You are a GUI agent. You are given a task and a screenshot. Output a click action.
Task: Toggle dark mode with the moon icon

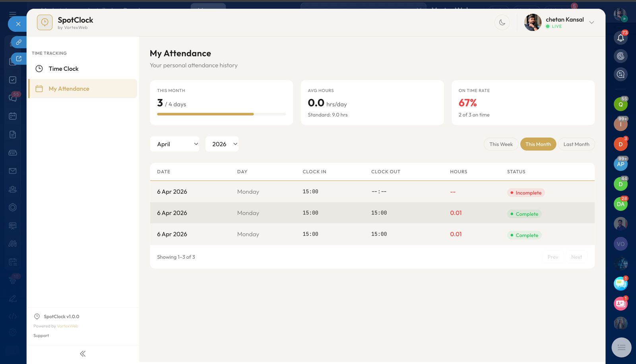tap(502, 23)
